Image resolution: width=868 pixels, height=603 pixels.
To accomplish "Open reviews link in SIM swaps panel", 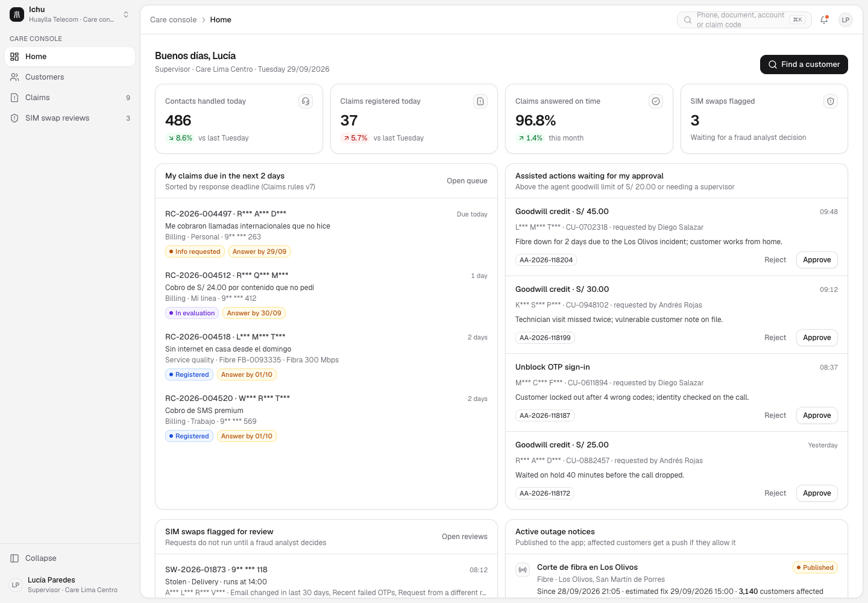I will click(x=464, y=537).
